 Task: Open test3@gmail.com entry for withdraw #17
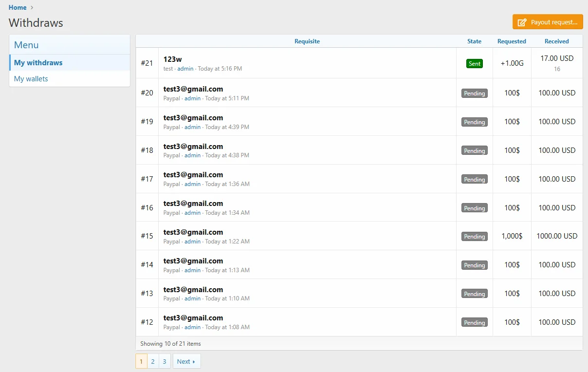point(193,175)
